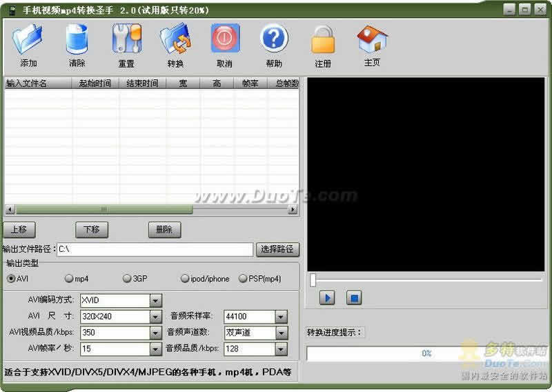Viewport: 552px width, 392px height.
Task: Close the mp4转换圣手 window
Action: 540,10
